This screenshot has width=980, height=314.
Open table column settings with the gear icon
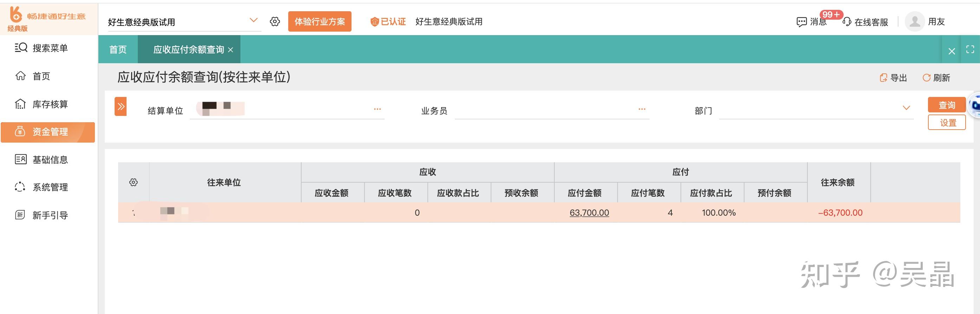click(134, 183)
